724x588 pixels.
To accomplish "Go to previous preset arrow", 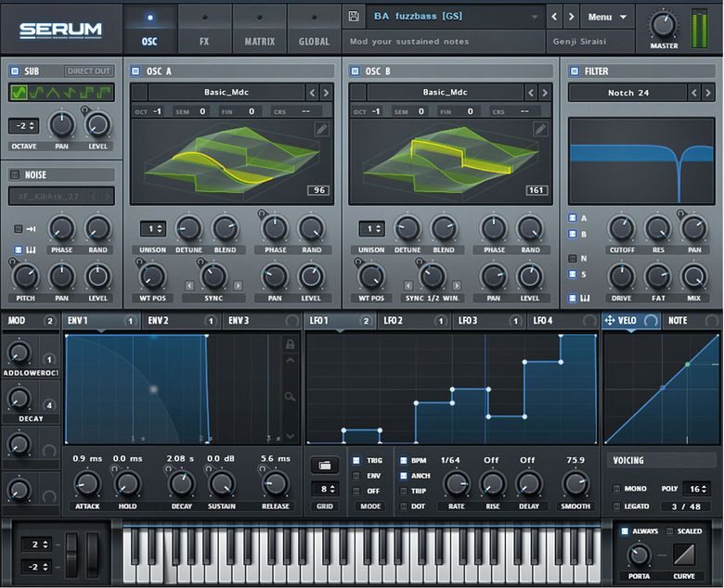I will [x=554, y=17].
